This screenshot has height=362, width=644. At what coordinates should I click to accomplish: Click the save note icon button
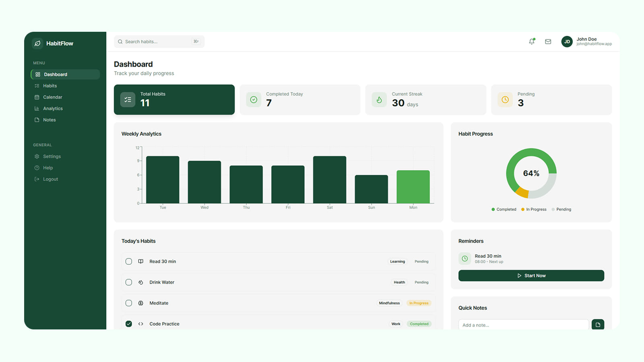pos(598,325)
